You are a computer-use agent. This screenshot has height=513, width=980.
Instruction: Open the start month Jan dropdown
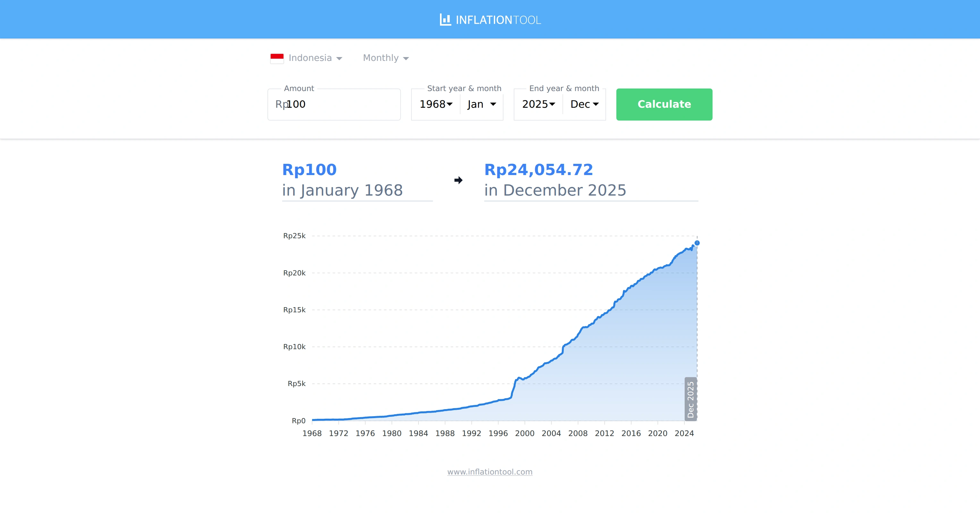click(x=481, y=104)
